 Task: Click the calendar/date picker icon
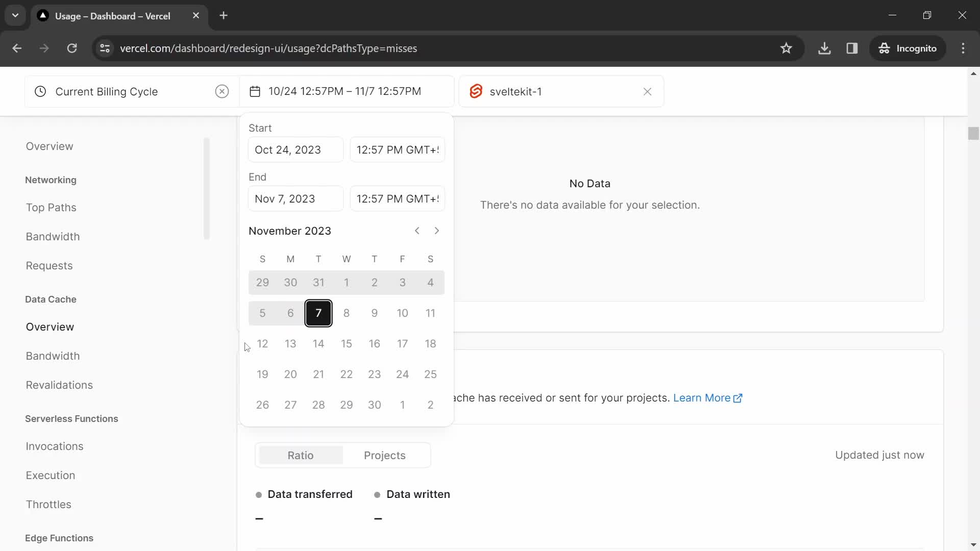pyautogui.click(x=255, y=91)
